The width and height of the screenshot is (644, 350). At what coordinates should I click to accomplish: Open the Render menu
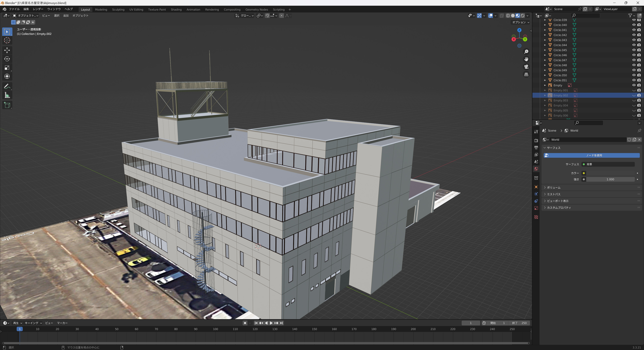[x=38, y=9]
